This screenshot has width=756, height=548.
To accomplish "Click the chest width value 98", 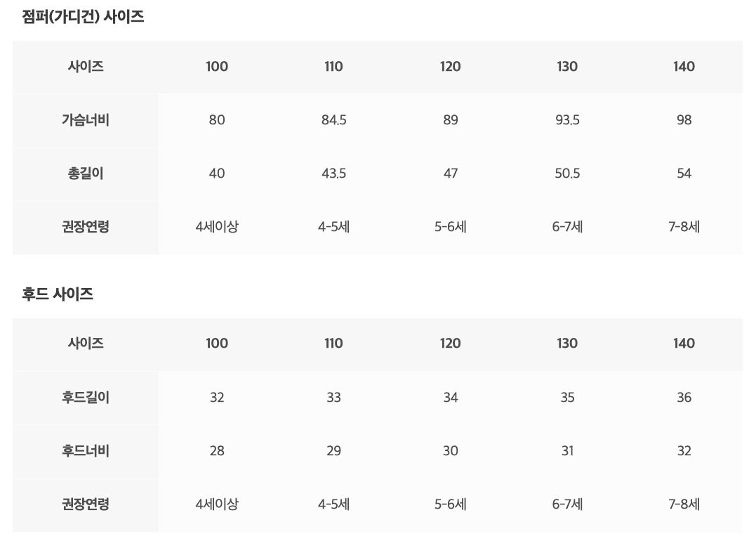I will click(x=684, y=120).
